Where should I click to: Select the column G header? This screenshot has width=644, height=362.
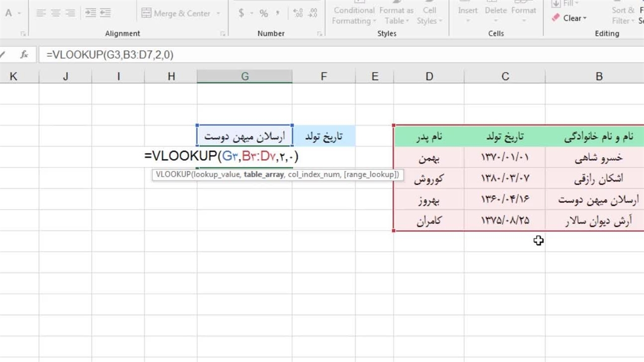tap(245, 76)
